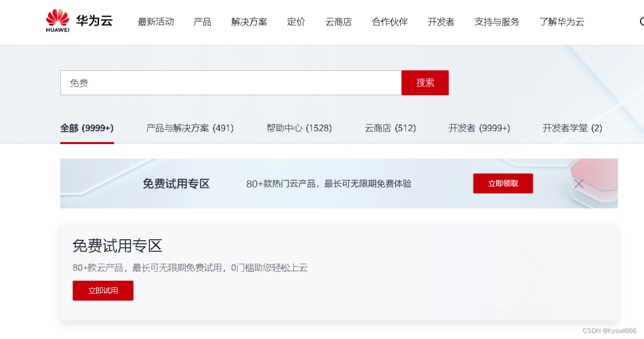Click 立即试用 in the free trial card

tap(103, 291)
